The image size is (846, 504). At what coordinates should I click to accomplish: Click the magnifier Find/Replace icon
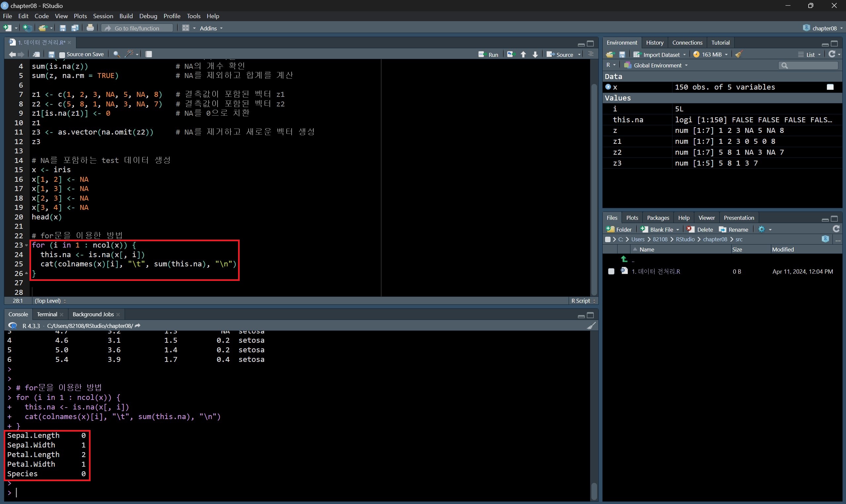116,54
